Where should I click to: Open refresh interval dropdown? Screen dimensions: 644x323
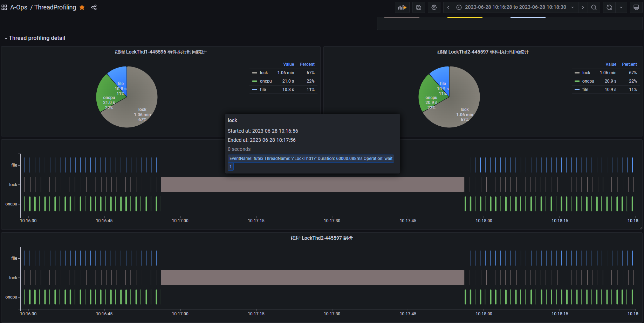pyautogui.click(x=621, y=7)
